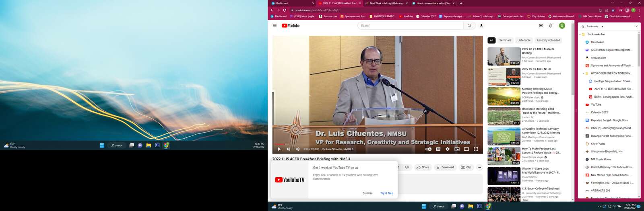Viewport: 644px width, 211px height.
Task: Switch the player to theater mode
Action: pos(466,149)
